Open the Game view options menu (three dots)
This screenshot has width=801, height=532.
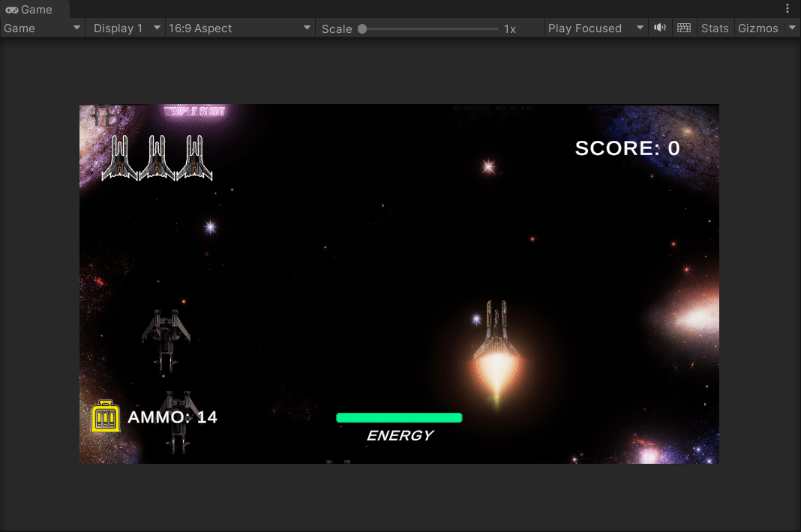coord(787,9)
